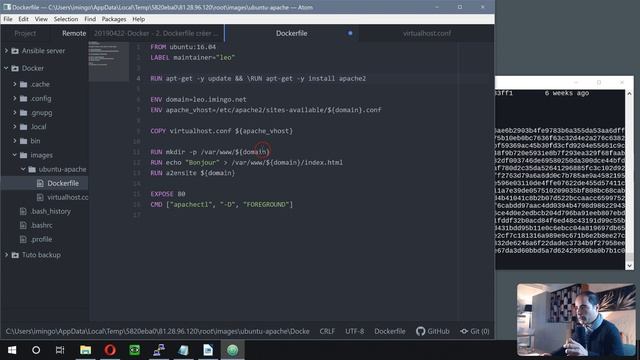The width and height of the screenshot is (640, 360).
Task: Click the .local folder icon
Action: pyautogui.click(x=24, y=127)
